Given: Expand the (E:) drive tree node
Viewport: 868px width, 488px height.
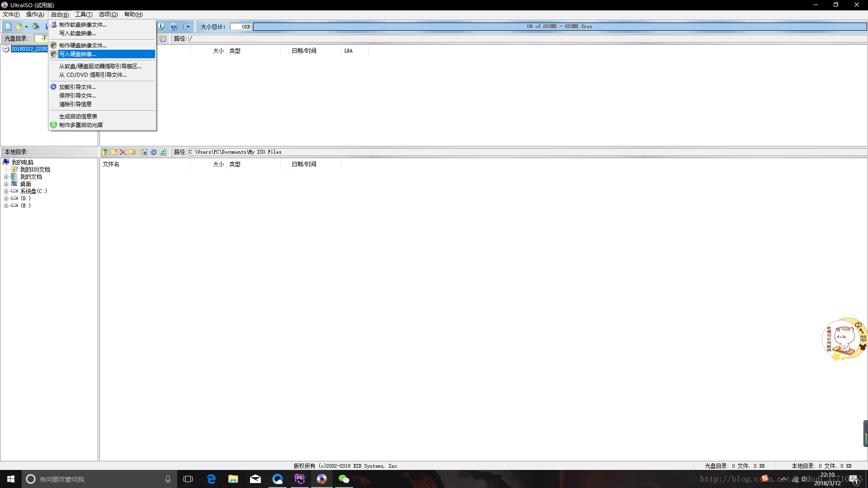Looking at the screenshot, I should (x=6, y=206).
